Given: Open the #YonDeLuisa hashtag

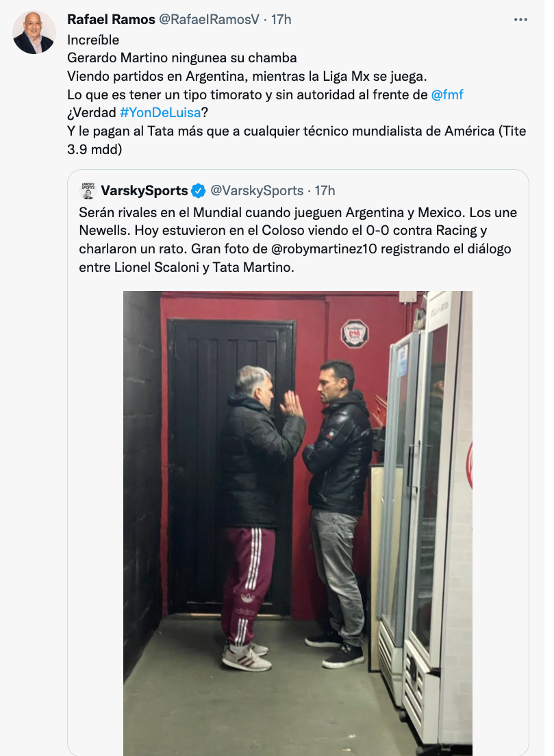Looking at the screenshot, I should point(160,112).
